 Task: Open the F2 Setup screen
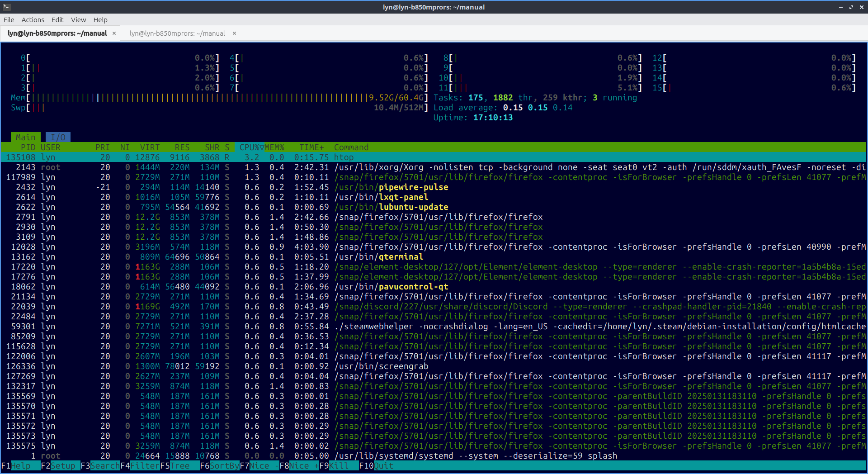tap(62, 466)
